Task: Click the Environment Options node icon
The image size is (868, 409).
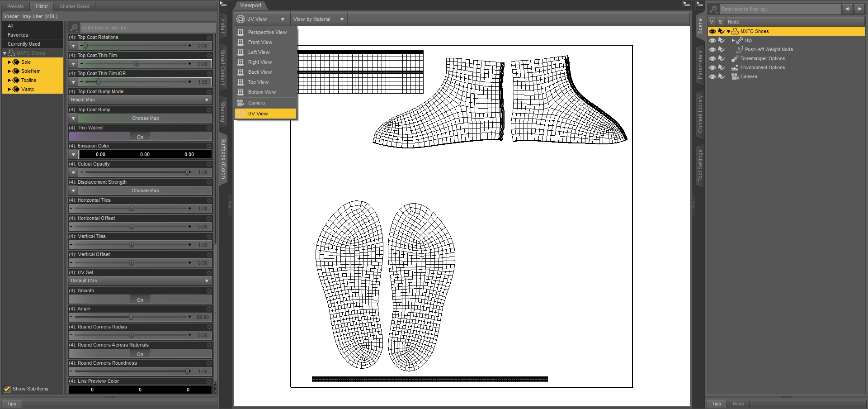Action: pos(735,67)
